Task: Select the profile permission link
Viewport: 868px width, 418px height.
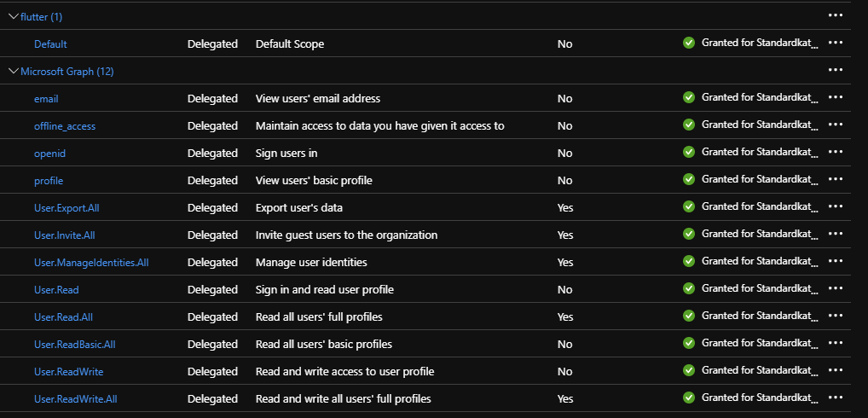Action: 49,181
